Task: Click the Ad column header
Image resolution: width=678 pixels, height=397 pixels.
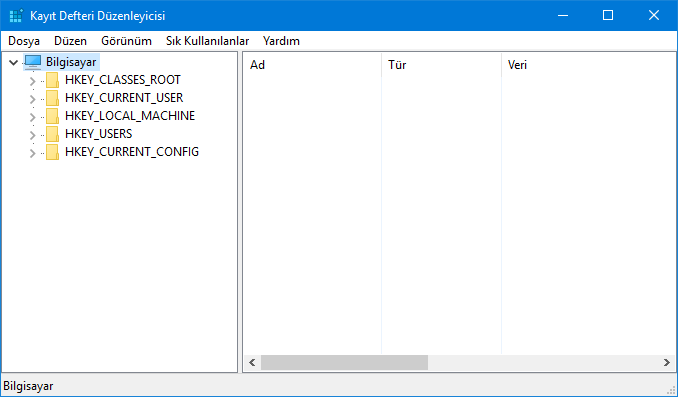Action: pos(312,65)
